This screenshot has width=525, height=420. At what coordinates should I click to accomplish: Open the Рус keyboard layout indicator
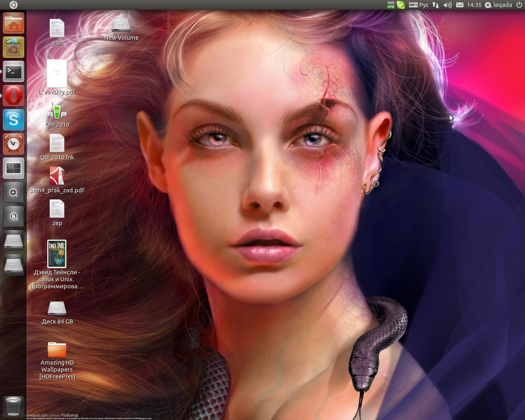pos(419,5)
